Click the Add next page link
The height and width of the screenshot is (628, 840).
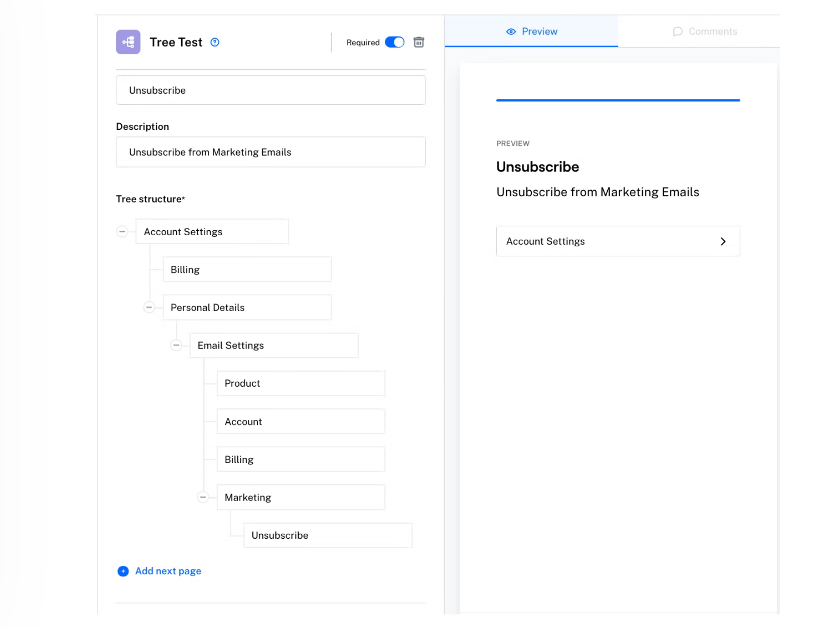pyautogui.click(x=168, y=571)
